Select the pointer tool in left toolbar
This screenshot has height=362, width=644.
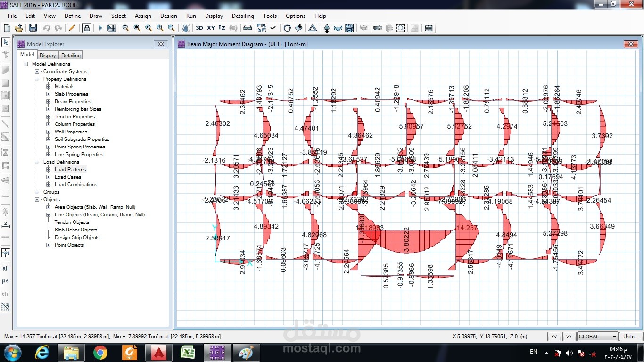click(6, 42)
